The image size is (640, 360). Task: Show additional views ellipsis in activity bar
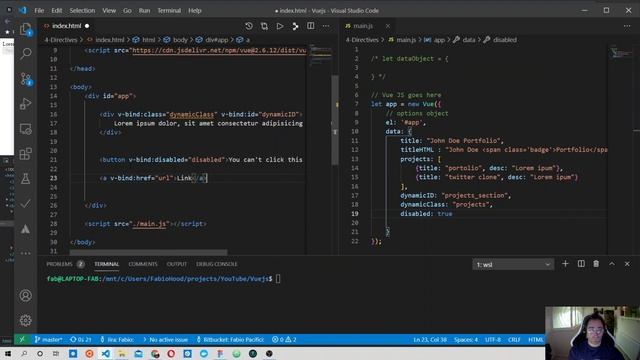pos(26,253)
